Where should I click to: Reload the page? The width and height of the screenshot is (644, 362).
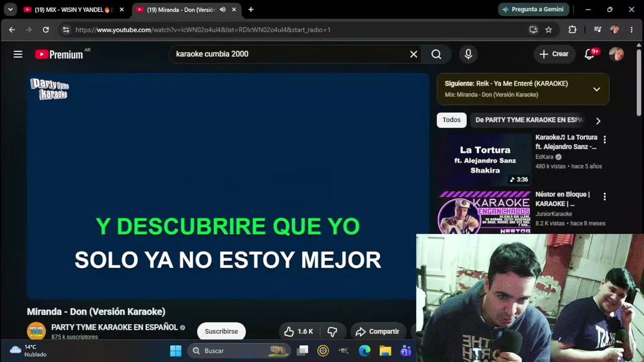tap(46, 30)
